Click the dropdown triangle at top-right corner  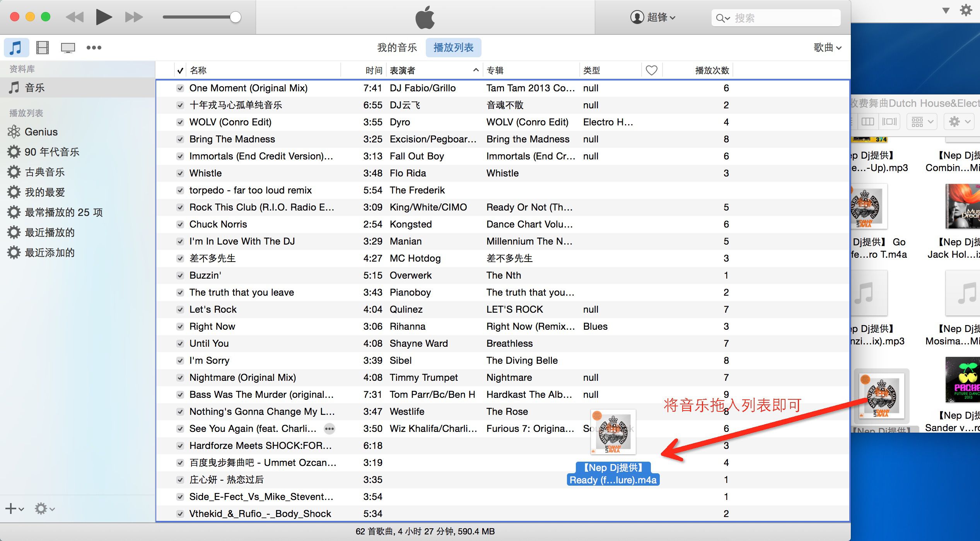pos(946,10)
